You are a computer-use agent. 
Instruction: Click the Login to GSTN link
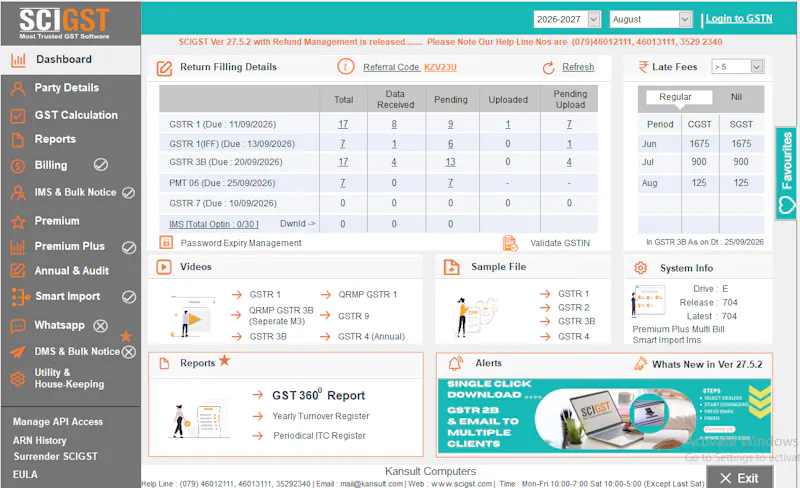(x=739, y=18)
